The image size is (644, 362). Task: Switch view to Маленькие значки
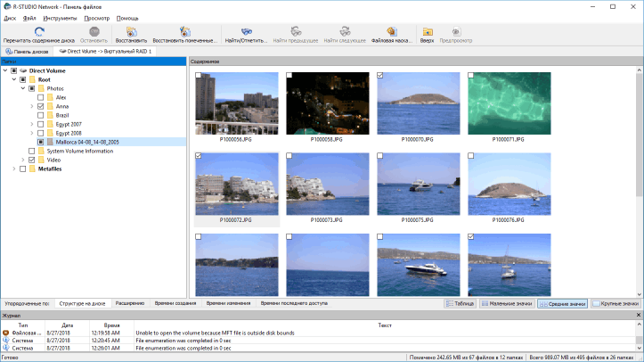507,304
